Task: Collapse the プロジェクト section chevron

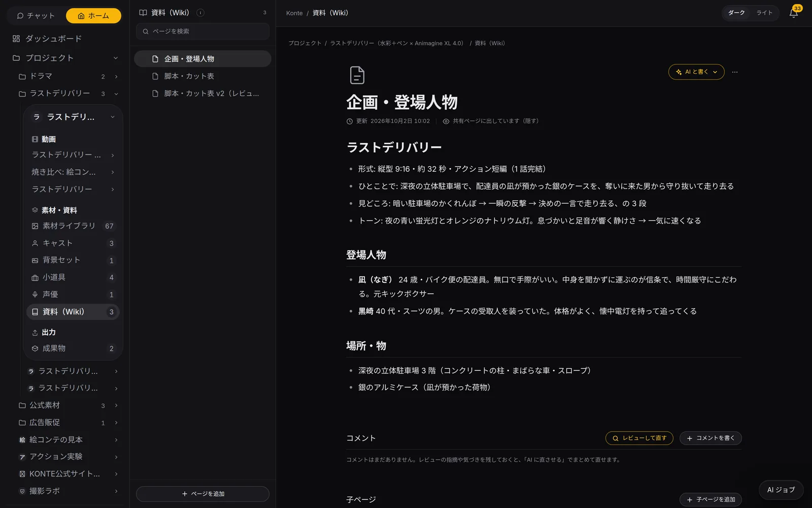Action: pyautogui.click(x=116, y=58)
